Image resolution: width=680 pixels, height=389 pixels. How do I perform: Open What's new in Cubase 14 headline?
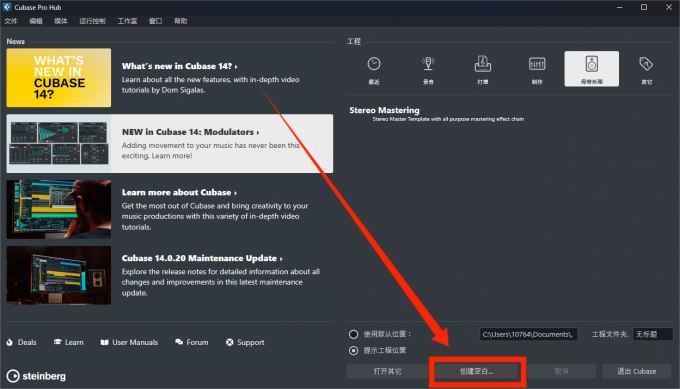tap(180, 66)
